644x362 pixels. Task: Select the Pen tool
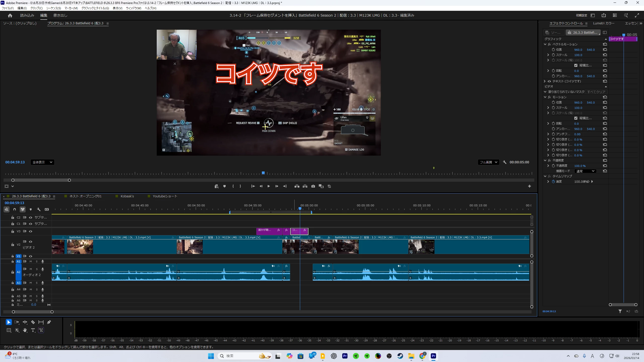click(49, 322)
